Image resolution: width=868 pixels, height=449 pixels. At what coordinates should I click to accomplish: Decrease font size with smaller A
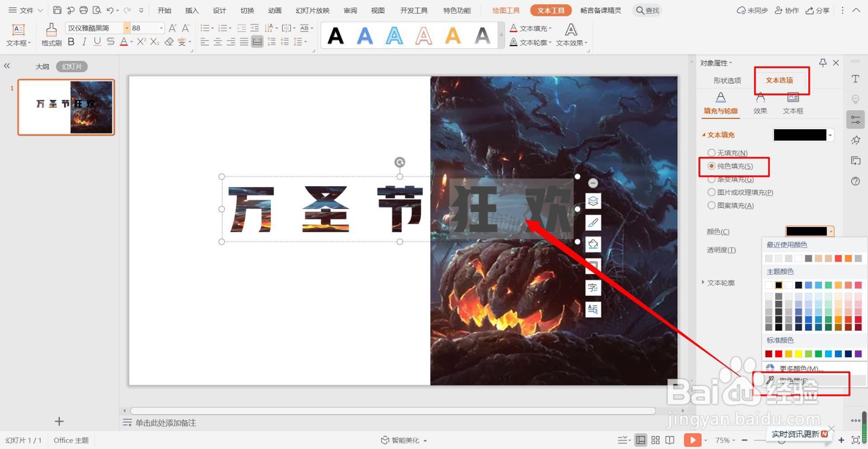[x=186, y=28]
